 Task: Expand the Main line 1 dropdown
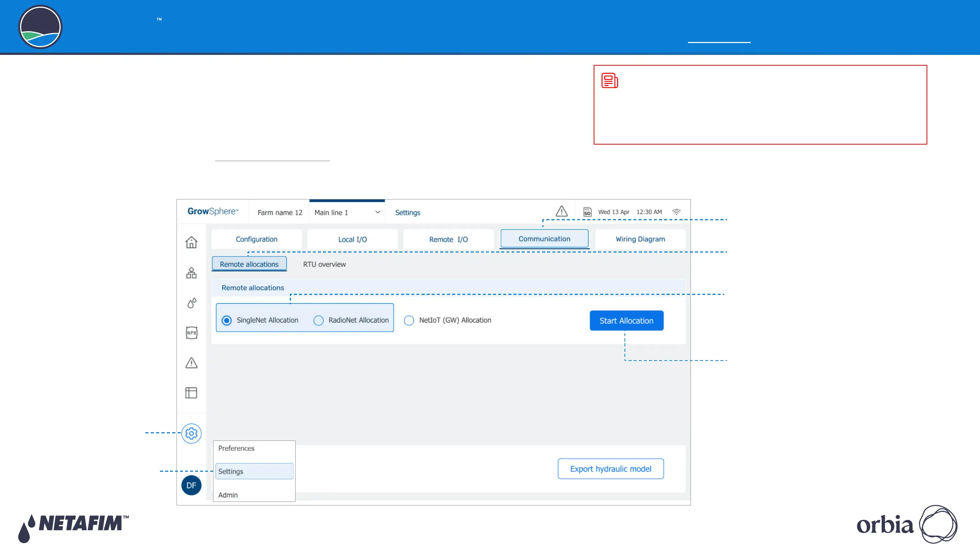[347, 212]
